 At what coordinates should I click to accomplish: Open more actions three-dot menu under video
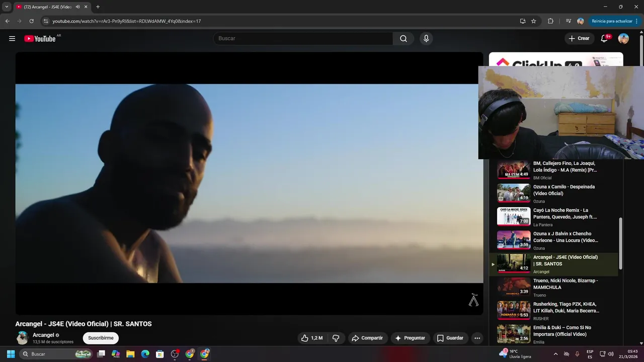pyautogui.click(x=477, y=338)
